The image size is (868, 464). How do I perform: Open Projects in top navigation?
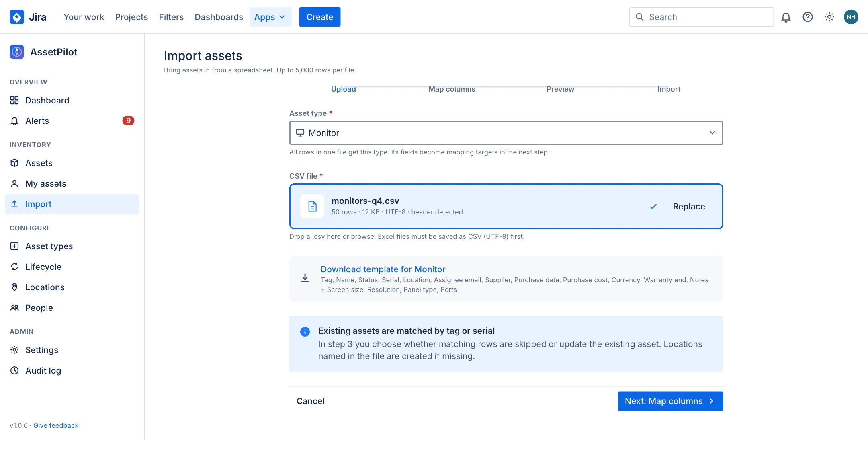[x=131, y=17]
